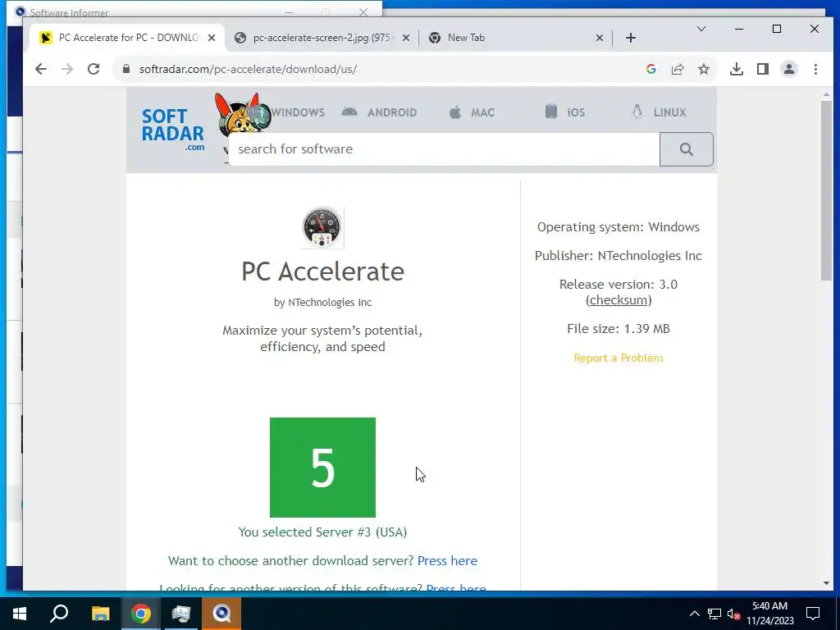Click PC Accelerate title text

pyautogui.click(x=322, y=272)
